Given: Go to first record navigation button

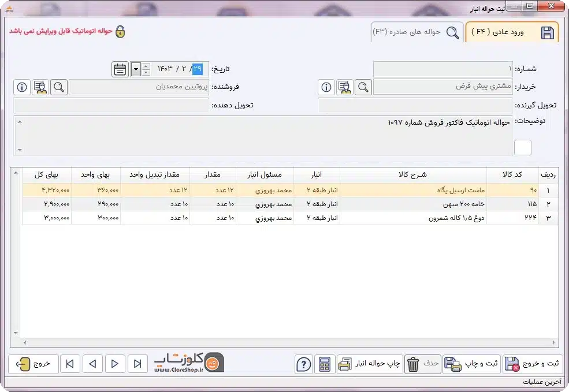Looking at the screenshot, I should (70, 364).
